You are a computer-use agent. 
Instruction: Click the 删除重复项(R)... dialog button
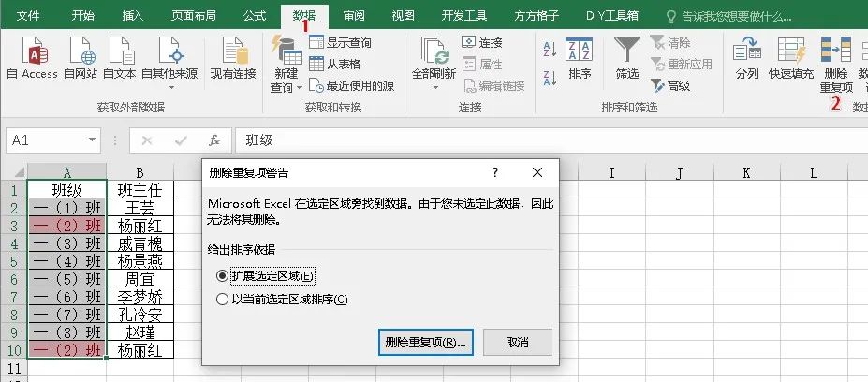(426, 342)
